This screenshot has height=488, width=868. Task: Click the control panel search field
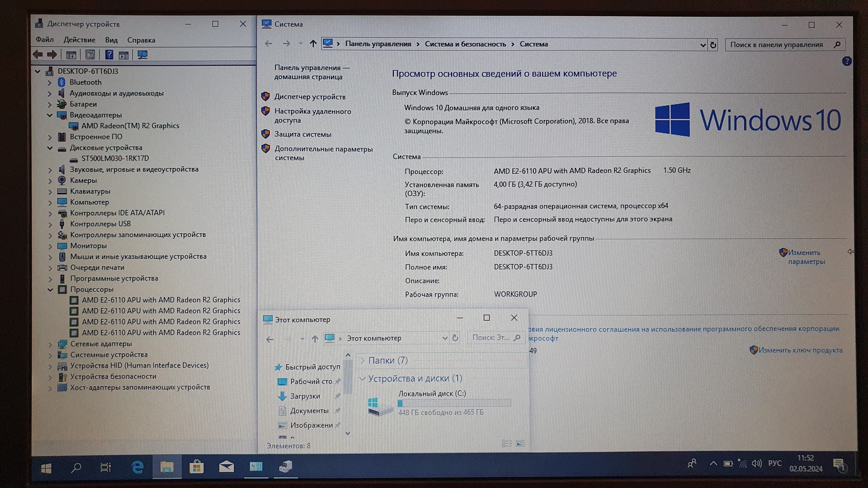coord(776,44)
